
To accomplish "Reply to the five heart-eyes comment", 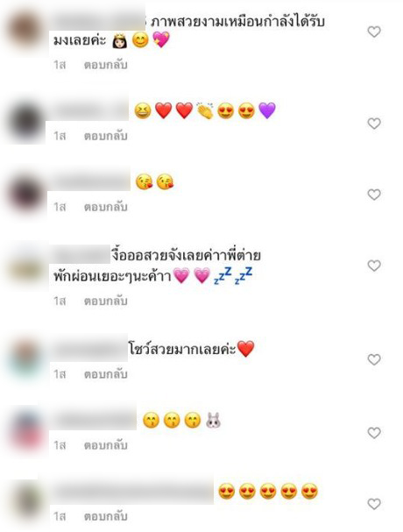I will (105, 516).
